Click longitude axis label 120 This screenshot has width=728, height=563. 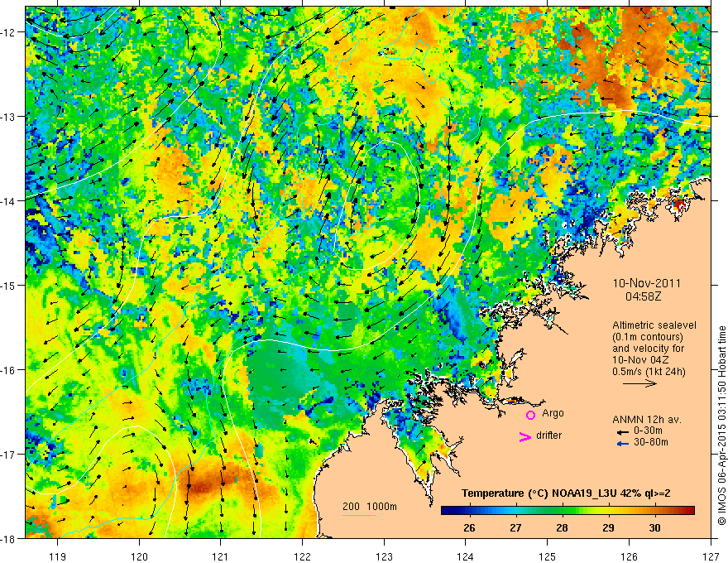point(139,556)
